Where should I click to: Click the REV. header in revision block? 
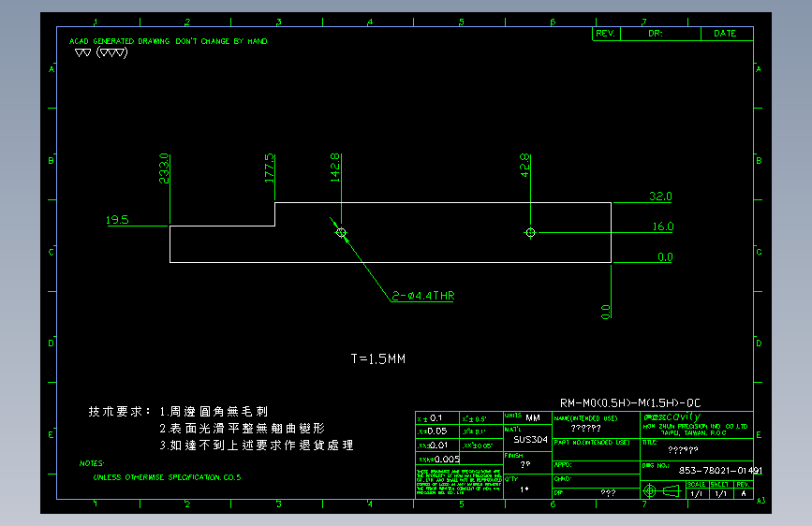pyautogui.click(x=605, y=33)
